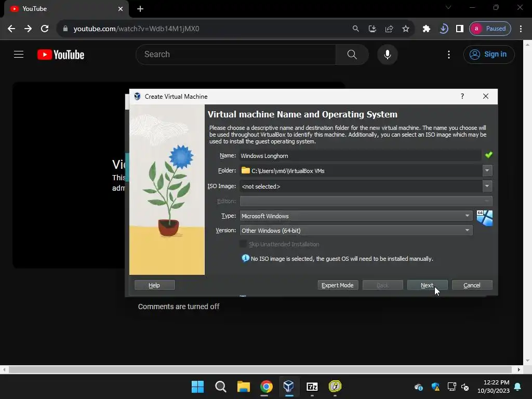The image size is (532, 399).
Task: Open the Type dropdown 'Microsoft Windows'
Action: click(x=356, y=216)
